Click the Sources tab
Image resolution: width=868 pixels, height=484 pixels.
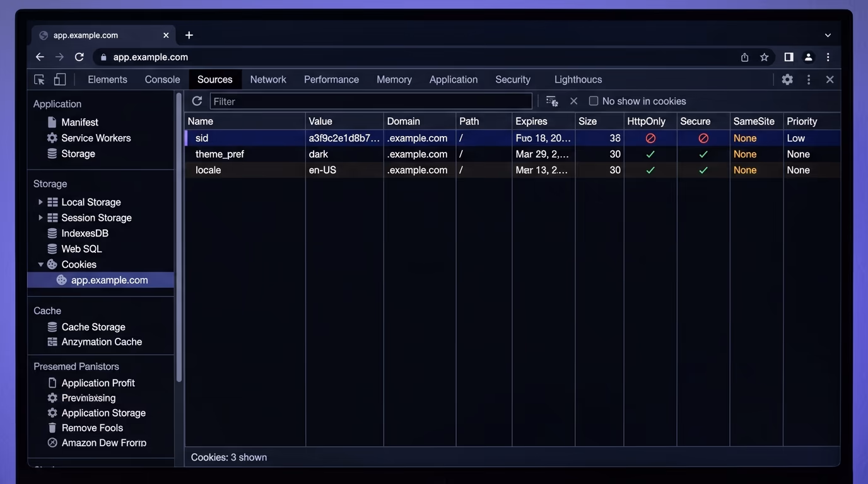[215, 79]
